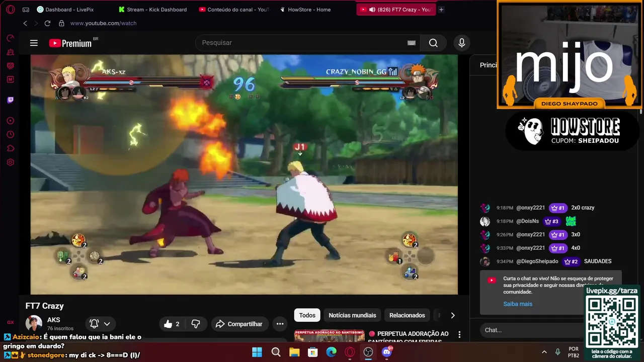Click the FT7 Crazy video player
Screen dimensions: 644x362
(x=244, y=174)
